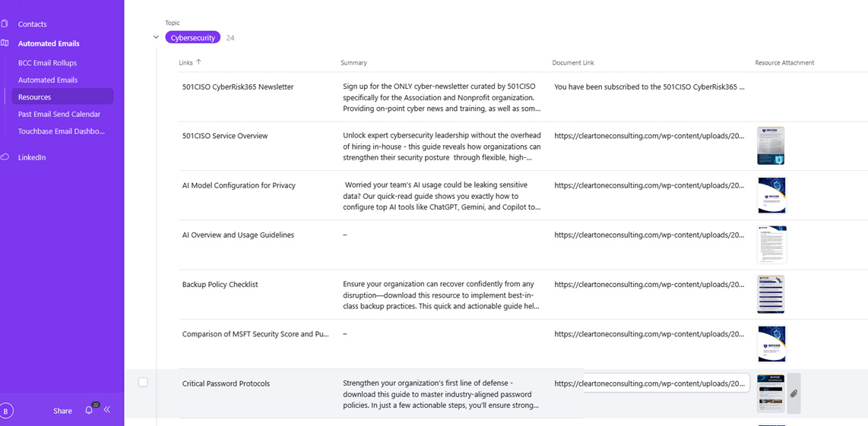This screenshot has height=426, width=868.
Task: Click the notifications bell icon
Action: pyautogui.click(x=89, y=410)
